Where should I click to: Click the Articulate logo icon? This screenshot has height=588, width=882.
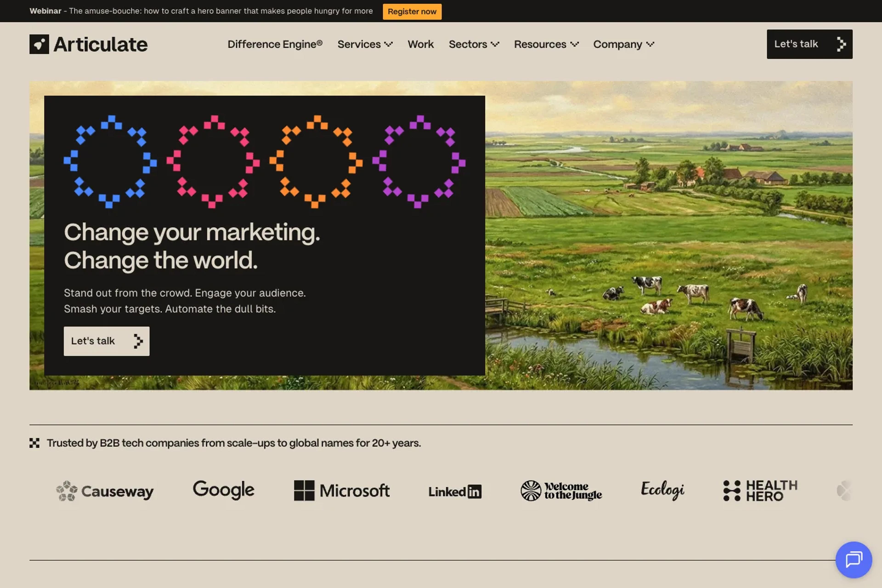(x=39, y=44)
